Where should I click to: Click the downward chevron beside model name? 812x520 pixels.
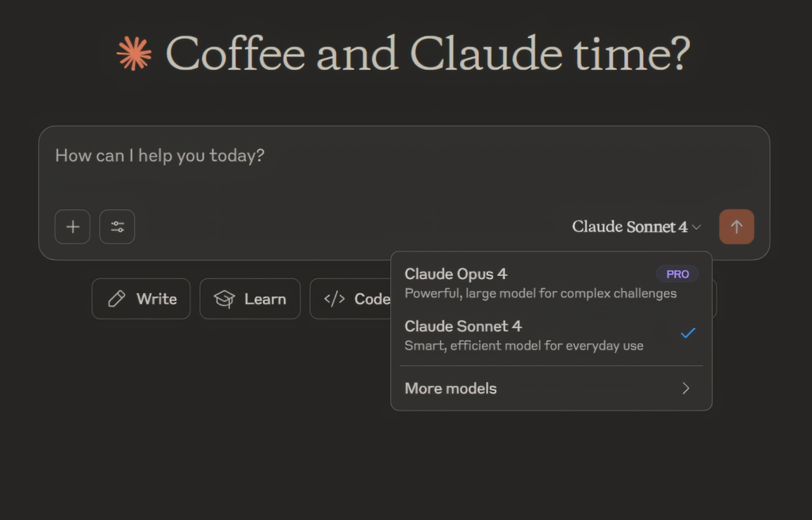tap(696, 227)
